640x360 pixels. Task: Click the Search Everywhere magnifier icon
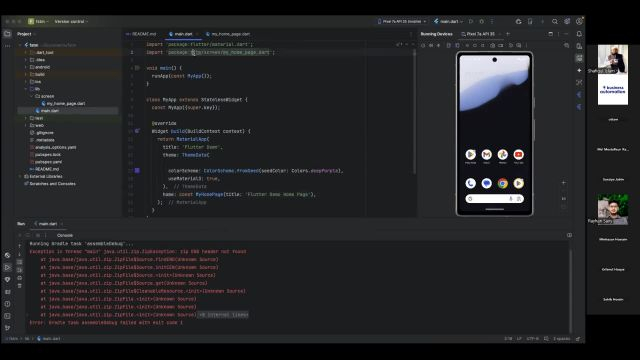[555, 21]
